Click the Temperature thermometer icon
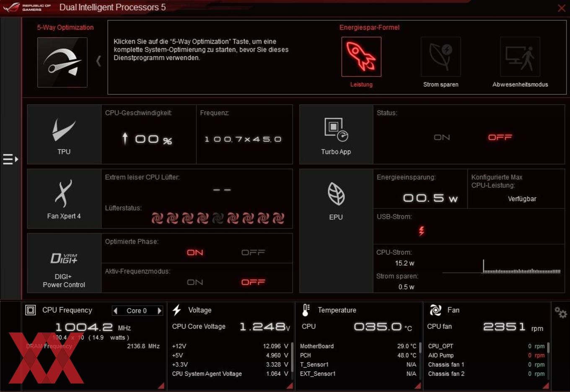The image size is (570, 392). 306,310
